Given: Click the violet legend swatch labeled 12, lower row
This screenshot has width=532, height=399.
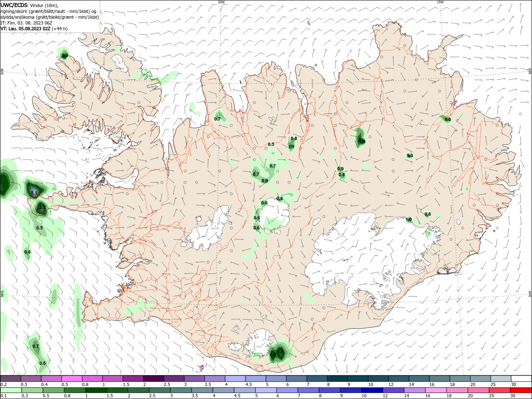Looking at the screenshot, I should 393,390.
